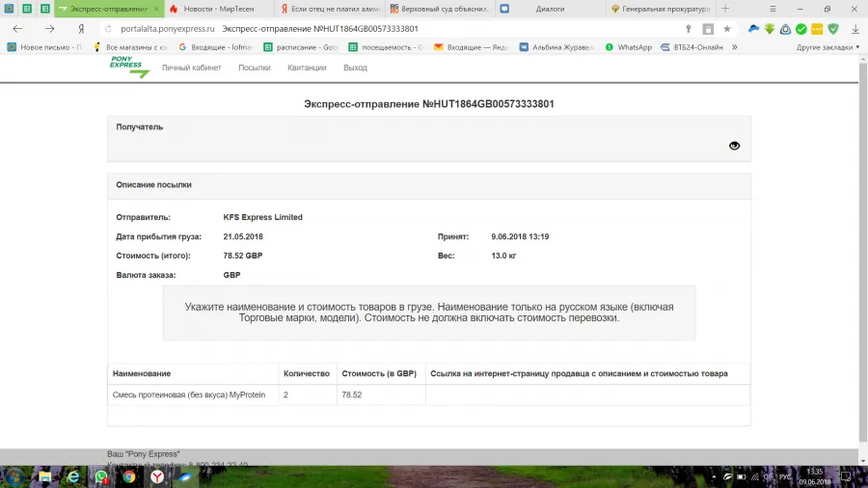The image size is (868, 488).
Task: Go back with browser back arrow
Action: [x=17, y=29]
